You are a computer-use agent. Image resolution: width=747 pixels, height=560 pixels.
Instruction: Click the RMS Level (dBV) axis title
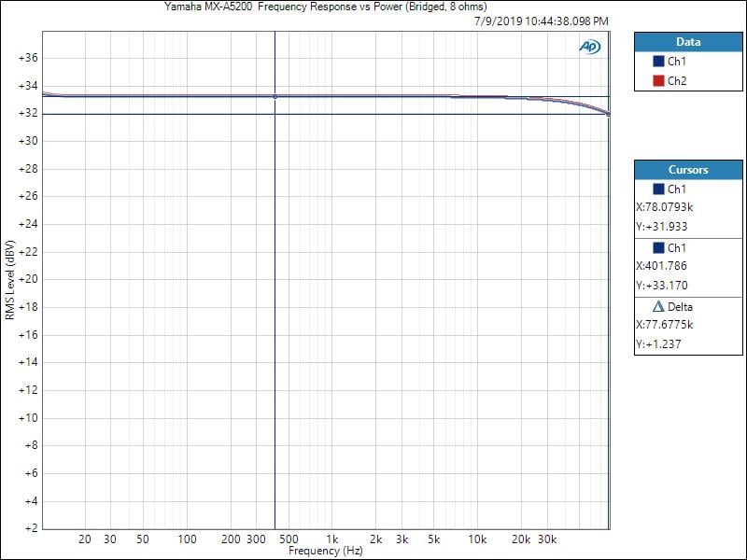[x=9, y=280]
